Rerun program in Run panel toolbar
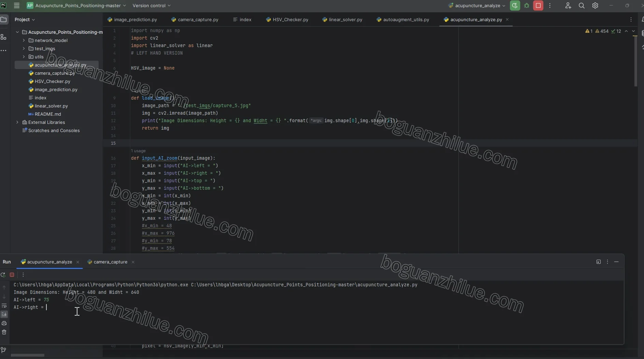644x359 pixels. pos(3,275)
